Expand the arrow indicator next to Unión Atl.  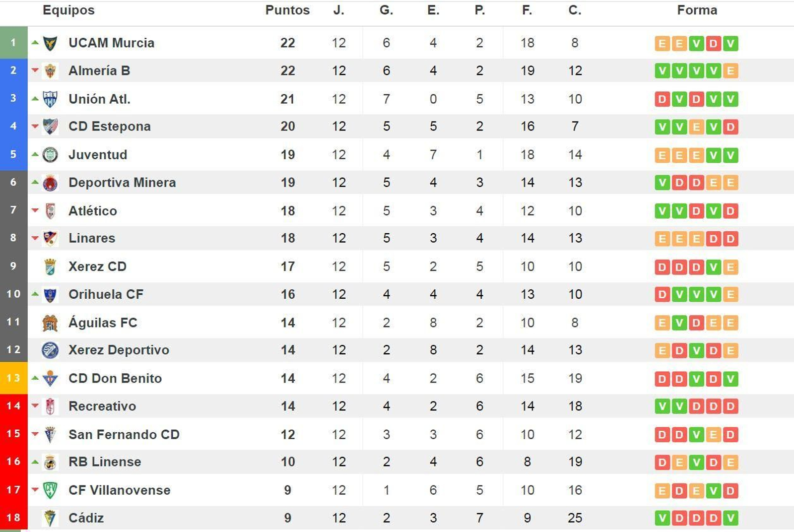coord(35,99)
